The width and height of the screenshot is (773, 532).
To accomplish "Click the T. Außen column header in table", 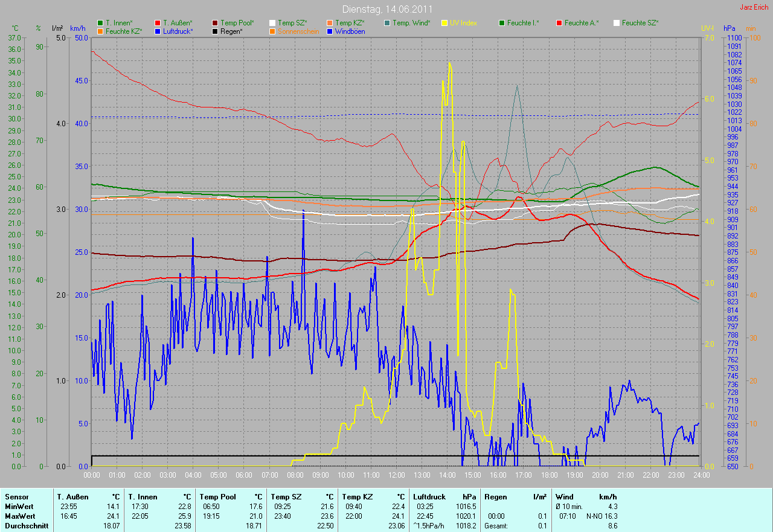I will click(x=73, y=496).
